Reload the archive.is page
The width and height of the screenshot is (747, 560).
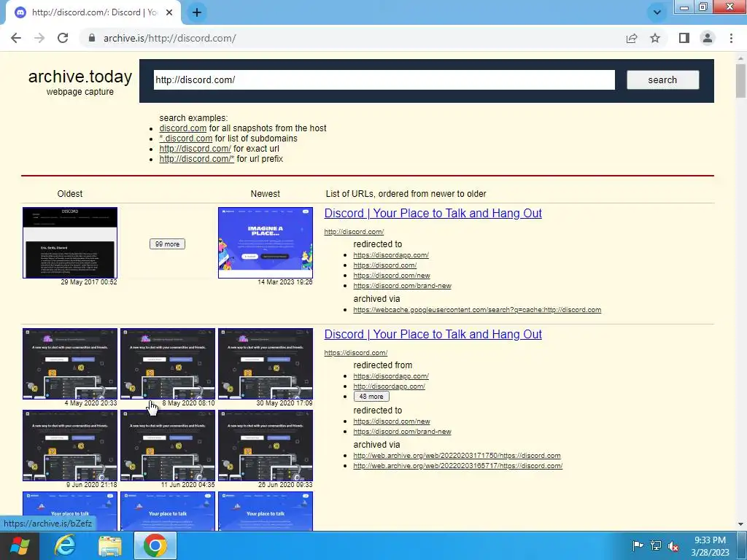pos(63,38)
